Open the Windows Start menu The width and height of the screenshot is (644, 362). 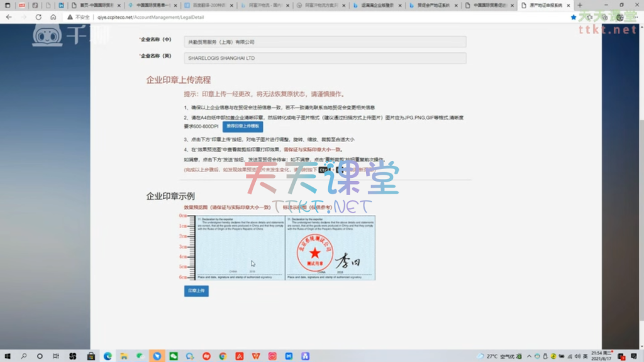7,356
